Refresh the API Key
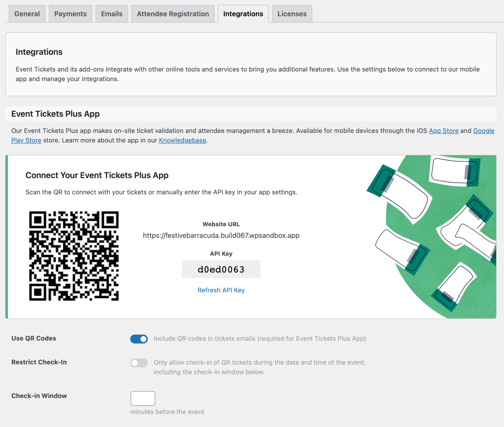 coord(221,290)
